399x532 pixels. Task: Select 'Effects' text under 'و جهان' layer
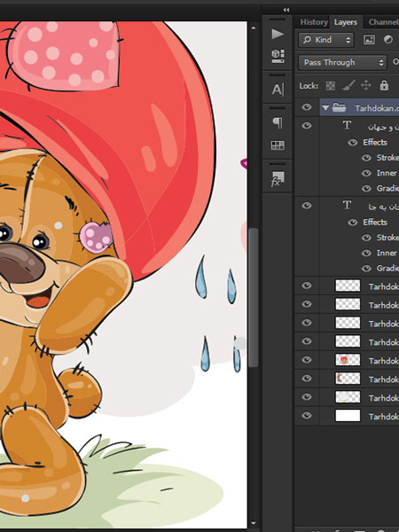(x=375, y=142)
